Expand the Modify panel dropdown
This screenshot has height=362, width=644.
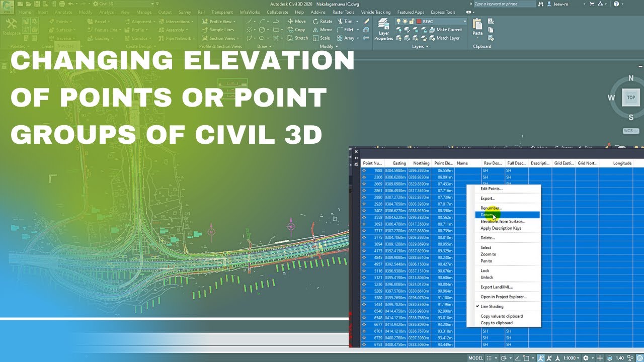click(x=328, y=46)
